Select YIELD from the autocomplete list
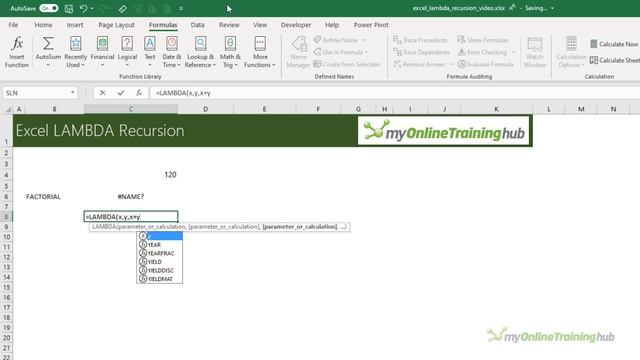Image resolution: width=640 pixels, height=360 pixels. point(160,262)
